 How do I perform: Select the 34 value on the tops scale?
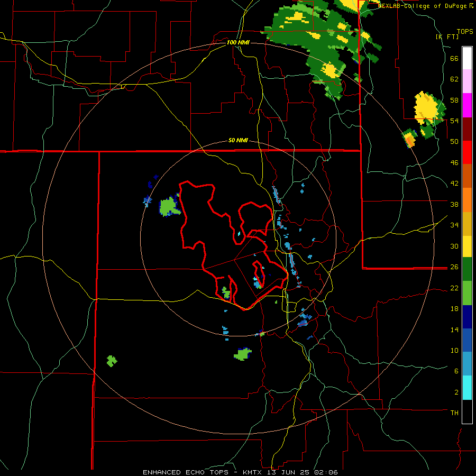tap(454, 225)
